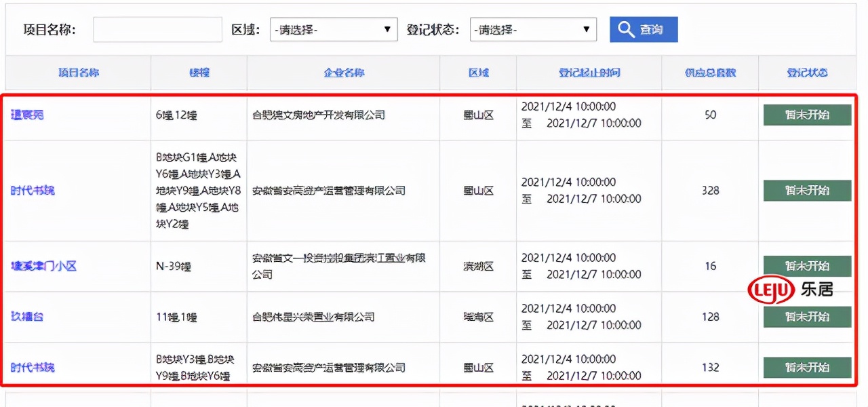This screenshot has height=407, width=868.
Task: Select registration dates in the 玖禧台 row
Action: [581, 316]
